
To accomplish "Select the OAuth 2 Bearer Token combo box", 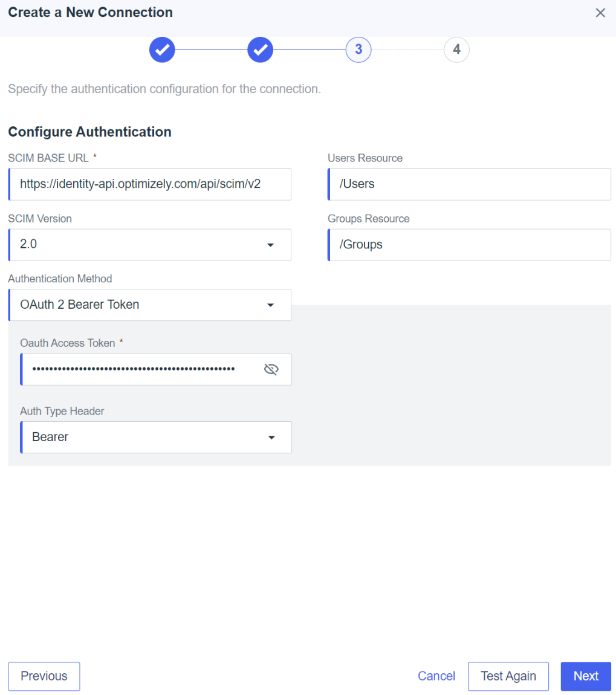I will point(150,305).
